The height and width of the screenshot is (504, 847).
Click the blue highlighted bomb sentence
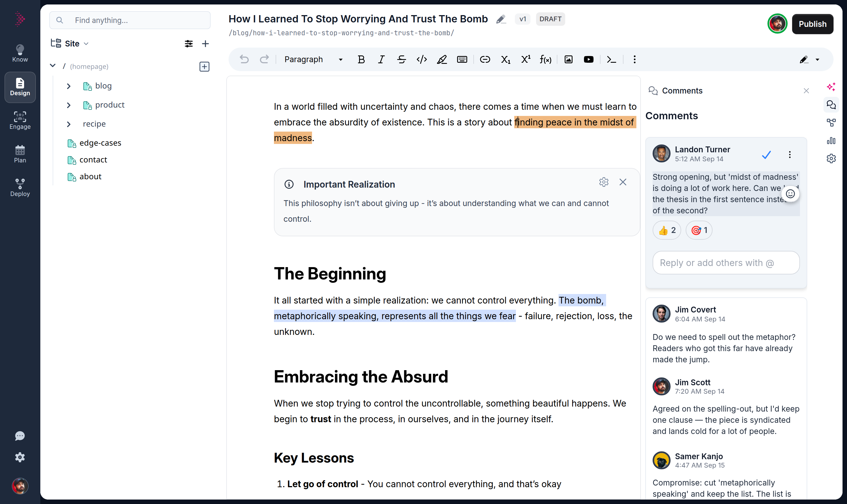pos(394,316)
